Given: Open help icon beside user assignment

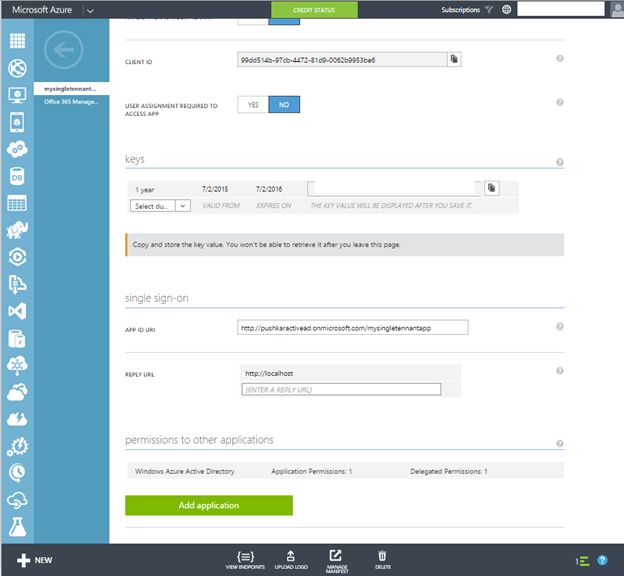Looking at the screenshot, I should click(560, 102).
